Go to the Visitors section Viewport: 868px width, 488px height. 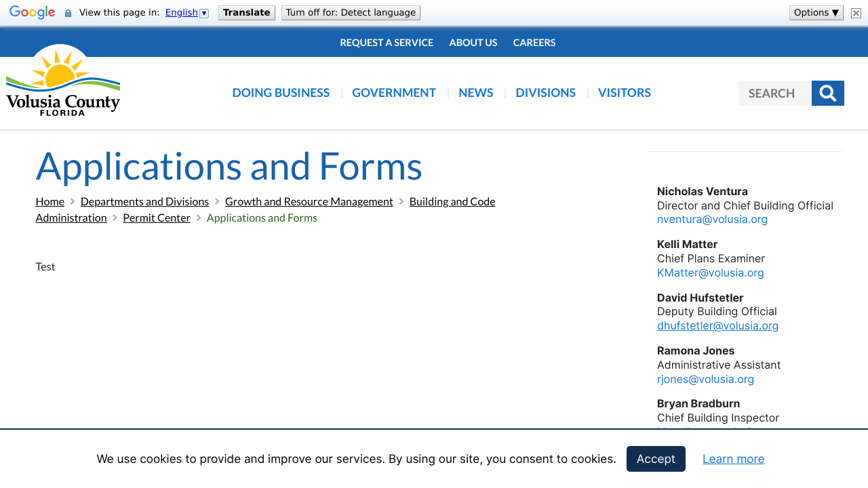[624, 93]
